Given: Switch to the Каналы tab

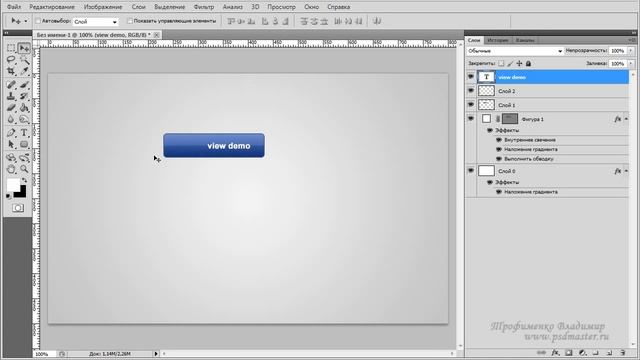Looking at the screenshot, I should point(525,40).
